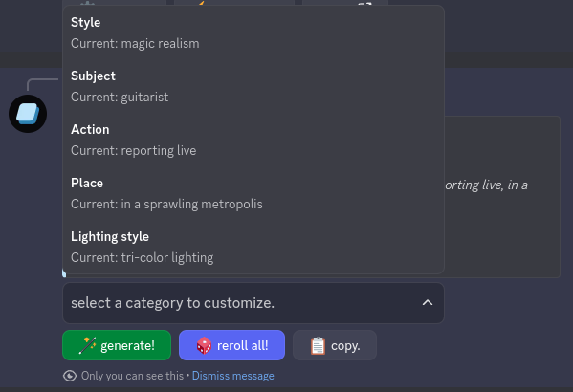Screen dimensions: 573x392
Task: Dismiss the message via the link
Action: (232, 376)
